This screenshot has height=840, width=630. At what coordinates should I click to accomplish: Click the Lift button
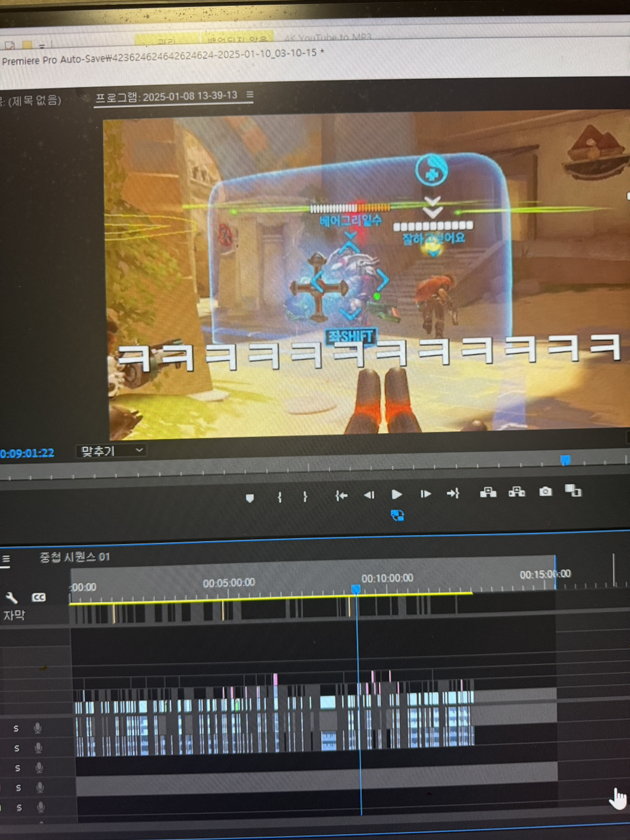[488, 492]
